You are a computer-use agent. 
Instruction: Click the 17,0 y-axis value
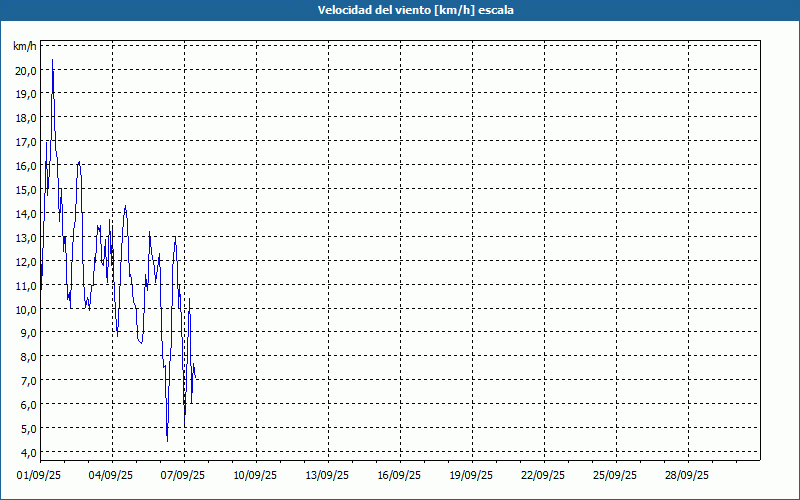click(x=26, y=142)
